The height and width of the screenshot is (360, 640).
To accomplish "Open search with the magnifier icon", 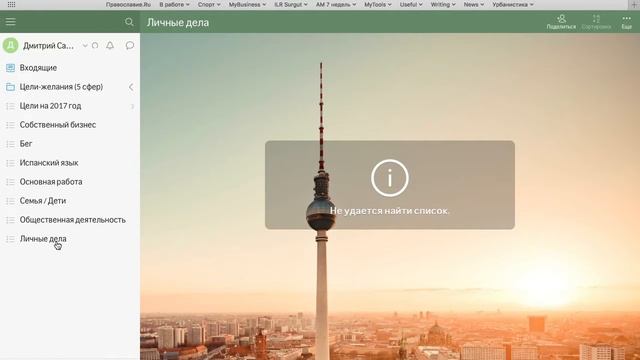I will point(129,22).
